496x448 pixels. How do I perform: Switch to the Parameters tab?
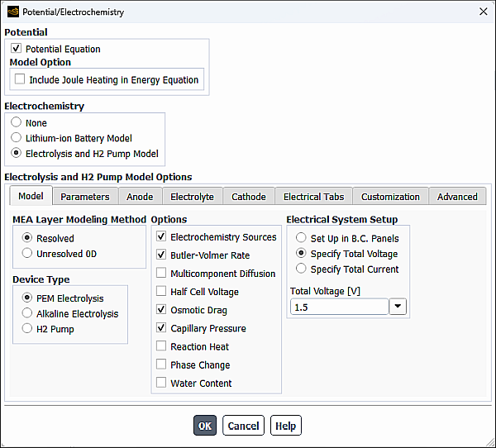click(x=84, y=197)
